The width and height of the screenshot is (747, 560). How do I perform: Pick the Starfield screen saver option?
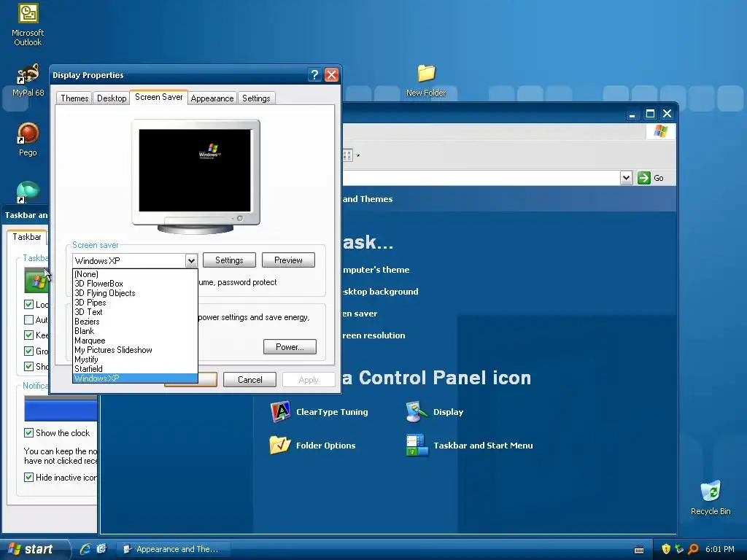click(135, 368)
